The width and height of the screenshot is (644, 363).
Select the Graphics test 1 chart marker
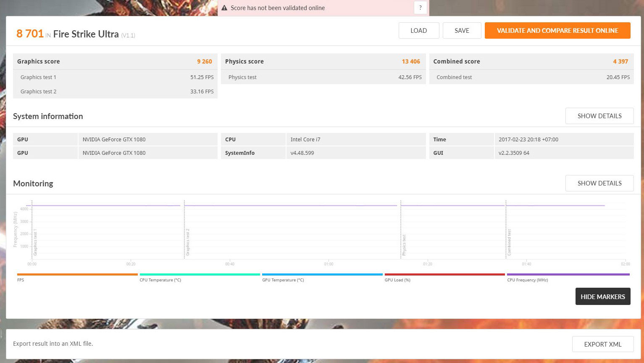point(35,243)
